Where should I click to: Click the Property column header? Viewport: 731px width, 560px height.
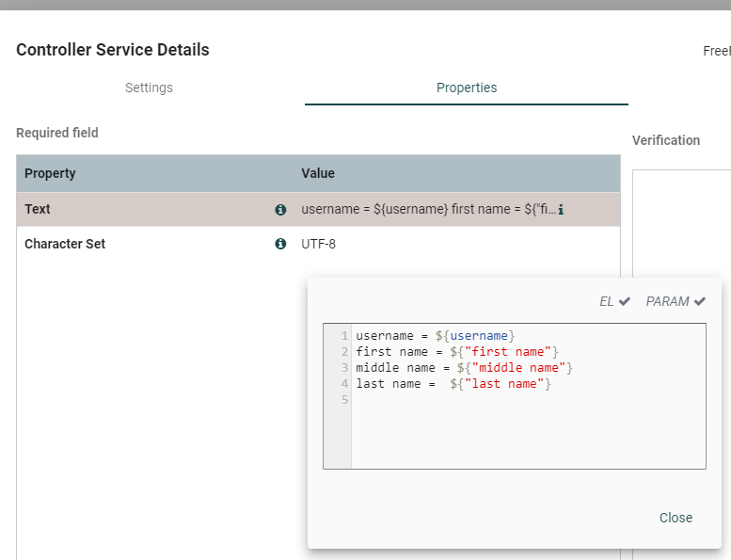pyautogui.click(x=50, y=173)
